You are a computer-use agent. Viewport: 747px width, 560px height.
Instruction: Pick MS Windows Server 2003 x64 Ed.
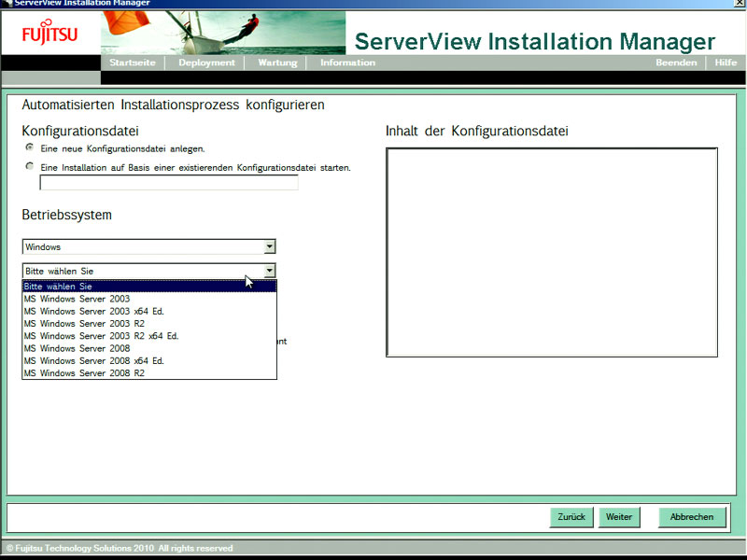[x=149, y=311]
